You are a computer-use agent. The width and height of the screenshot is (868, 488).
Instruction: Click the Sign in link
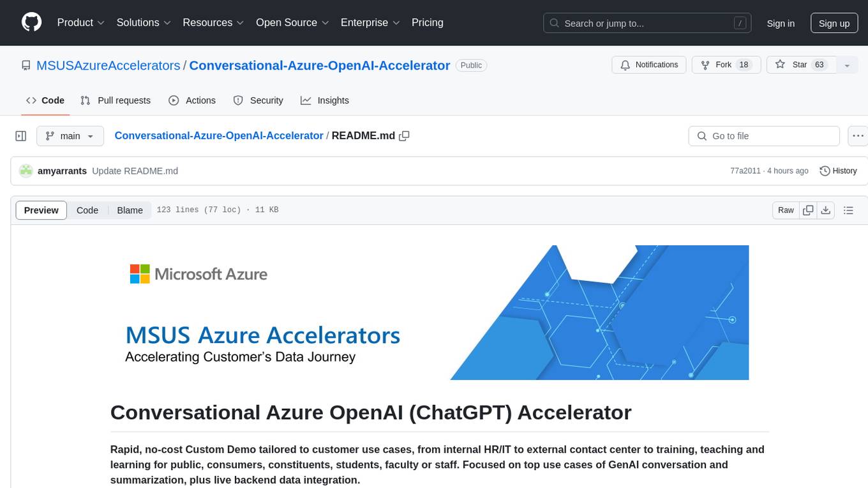pos(781,23)
